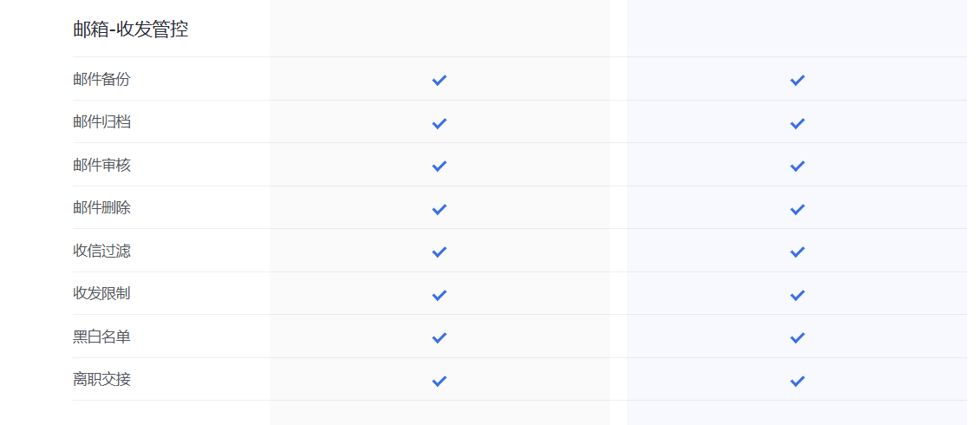Click the 邮箱-收发管控 section heading
980x425 pixels.
tap(130, 29)
